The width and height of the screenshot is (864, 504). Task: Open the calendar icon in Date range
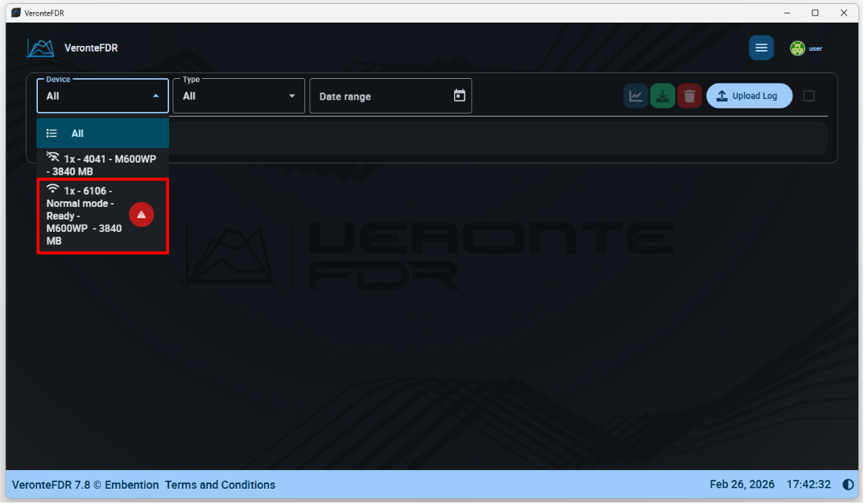click(459, 96)
